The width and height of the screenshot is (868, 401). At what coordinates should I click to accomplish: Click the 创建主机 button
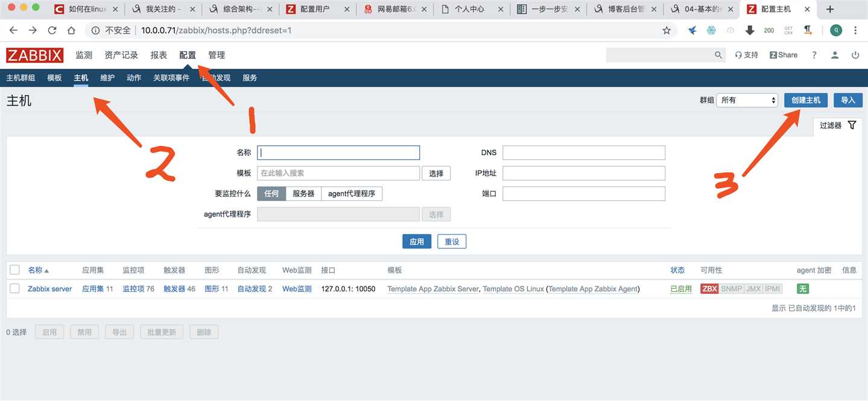coord(806,100)
